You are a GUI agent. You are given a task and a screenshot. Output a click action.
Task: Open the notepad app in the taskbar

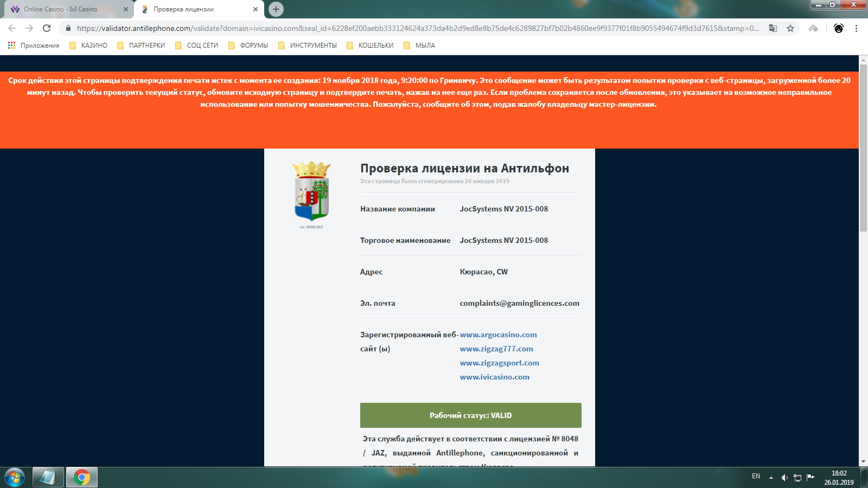click(x=48, y=478)
